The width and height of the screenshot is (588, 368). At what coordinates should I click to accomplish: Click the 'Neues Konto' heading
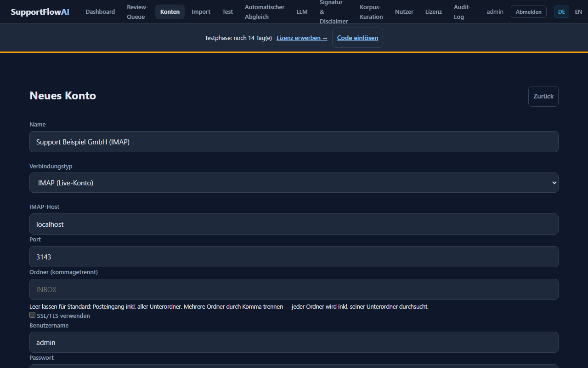(x=63, y=96)
